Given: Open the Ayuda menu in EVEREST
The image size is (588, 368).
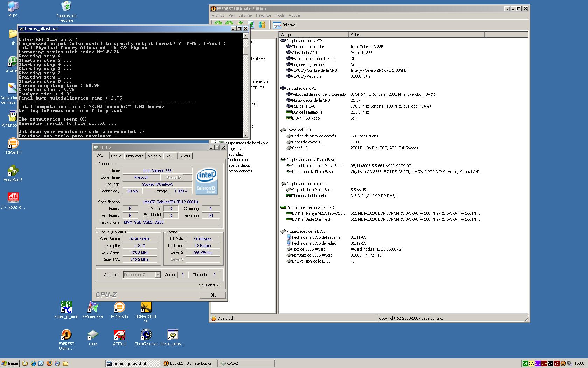Looking at the screenshot, I should pyautogui.click(x=294, y=15).
